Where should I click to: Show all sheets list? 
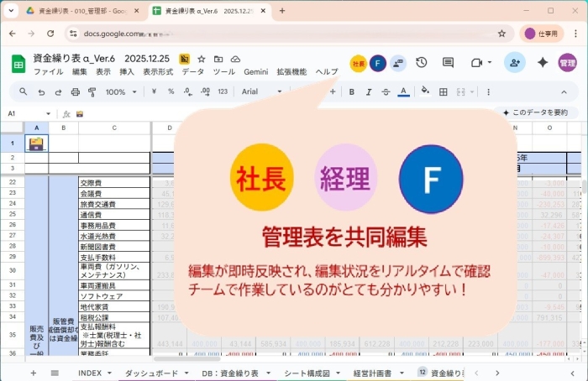tap(55, 373)
